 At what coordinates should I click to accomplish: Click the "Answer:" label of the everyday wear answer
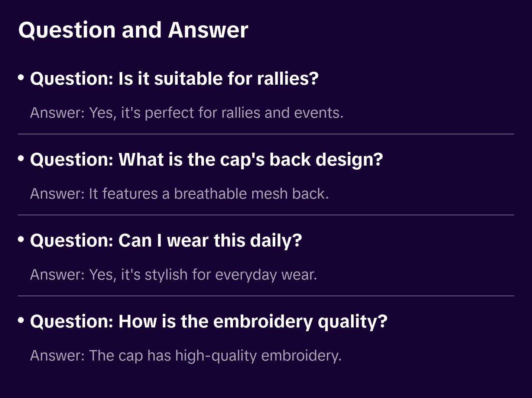58,275
